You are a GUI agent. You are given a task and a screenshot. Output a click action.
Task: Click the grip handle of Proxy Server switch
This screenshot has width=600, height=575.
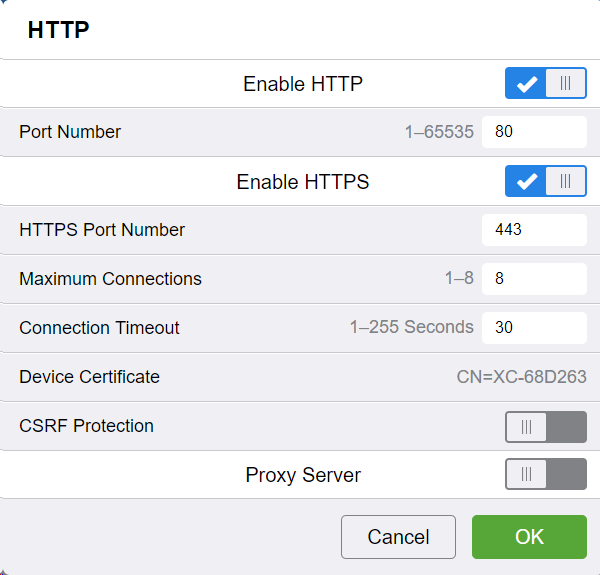(527, 474)
